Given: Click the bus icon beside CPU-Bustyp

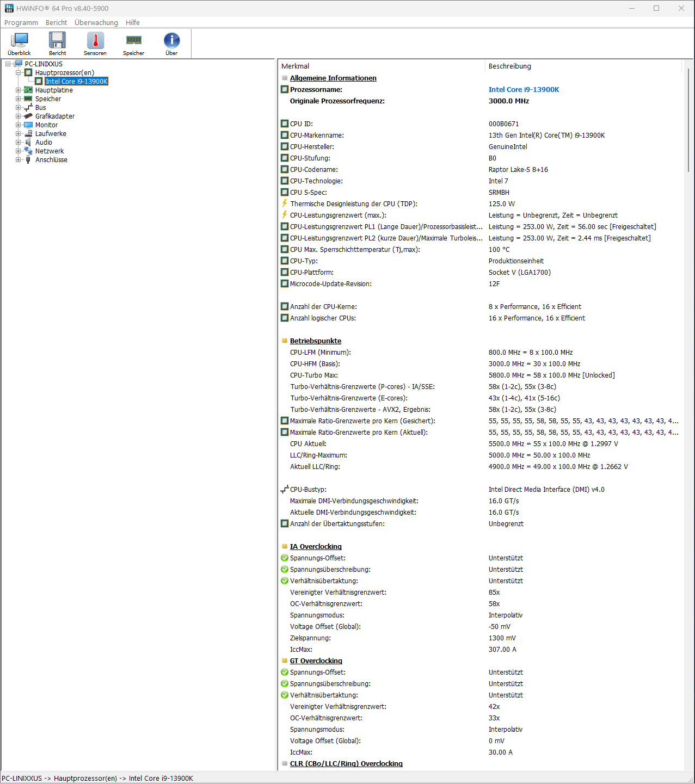Looking at the screenshot, I should point(285,489).
